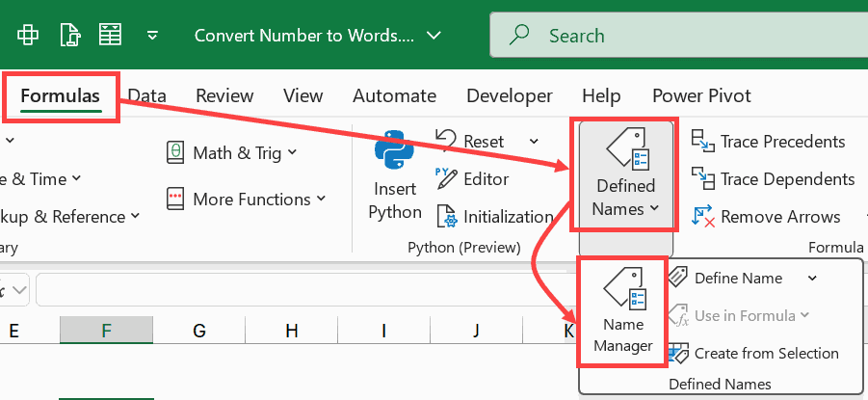Select column H header

[292, 332]
